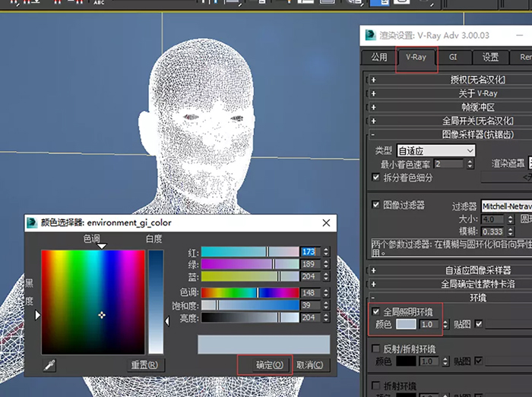Click the green value spinner arrows

(x=326, y=264)
